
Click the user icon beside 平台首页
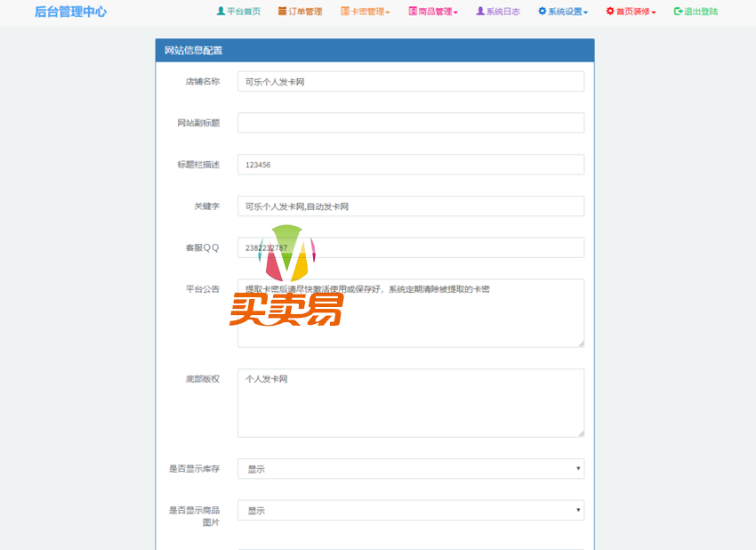pyautogui.click(x=221, y=12)
